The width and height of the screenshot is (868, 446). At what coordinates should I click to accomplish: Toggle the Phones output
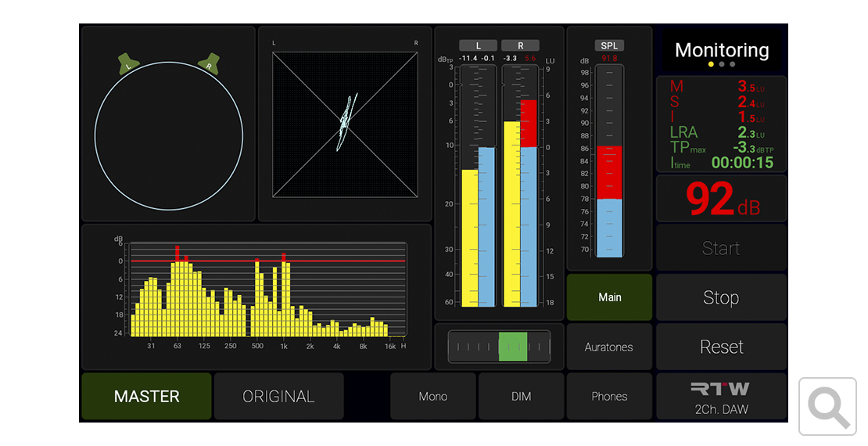coord(609,397)
